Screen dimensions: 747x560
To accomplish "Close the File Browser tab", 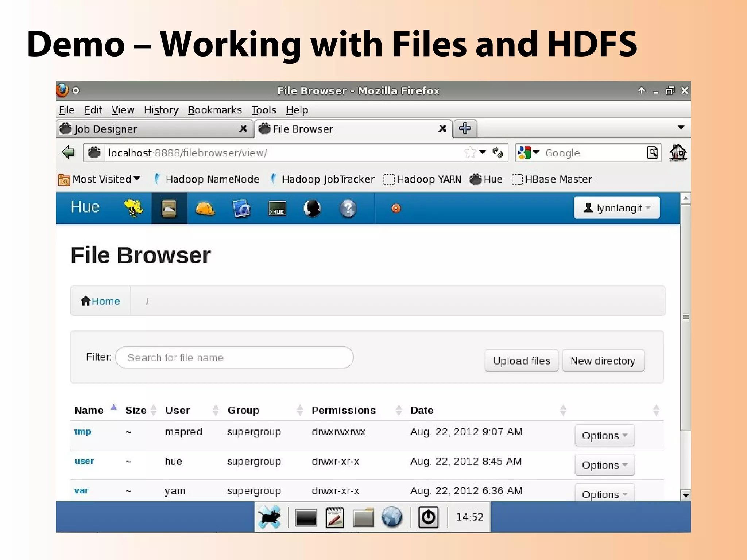I will [x=442, y=128].
